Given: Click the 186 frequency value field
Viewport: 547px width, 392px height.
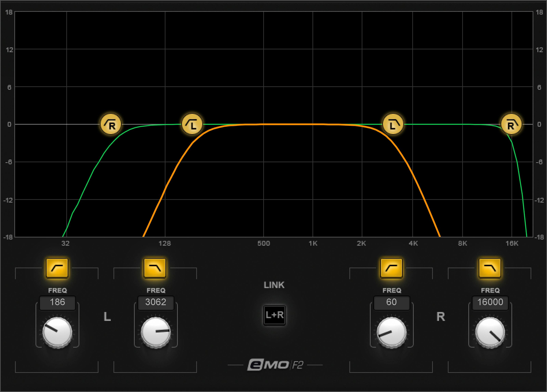Looking at the screenshot, I should click(x=57, y=302).
